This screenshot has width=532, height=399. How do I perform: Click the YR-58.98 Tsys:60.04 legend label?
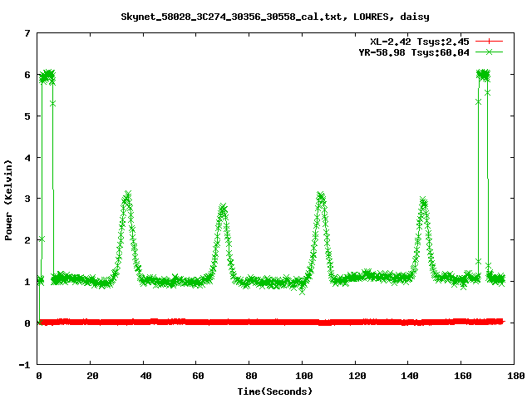414,52
